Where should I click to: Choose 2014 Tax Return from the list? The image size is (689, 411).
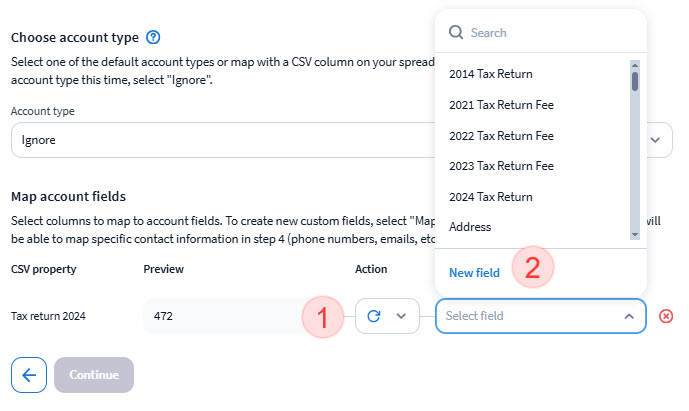tap(490, 74)
